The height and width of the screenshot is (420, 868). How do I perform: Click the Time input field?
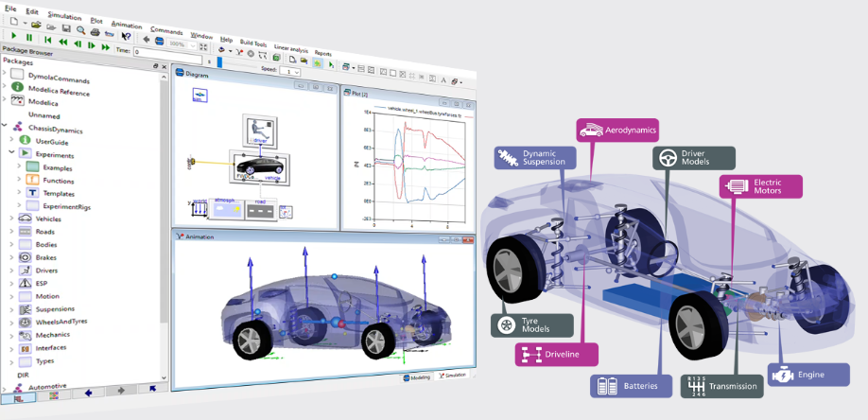click(x=167, y=56)
